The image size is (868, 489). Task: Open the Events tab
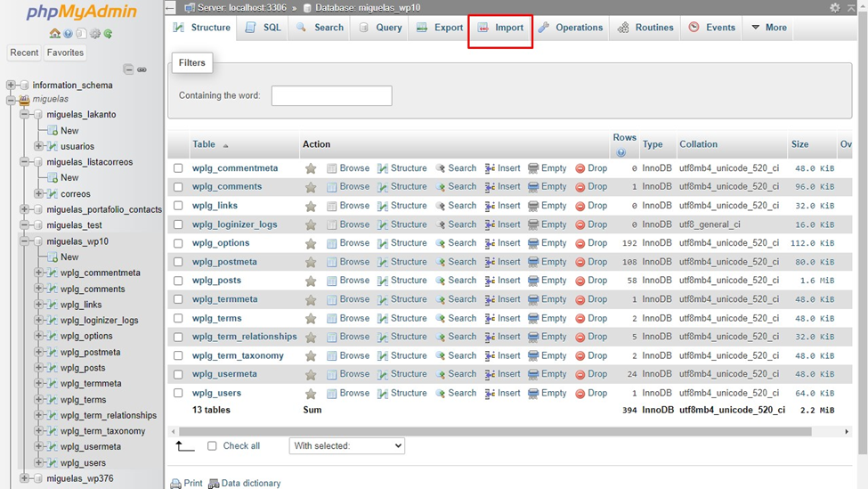(x=712, y=27)
